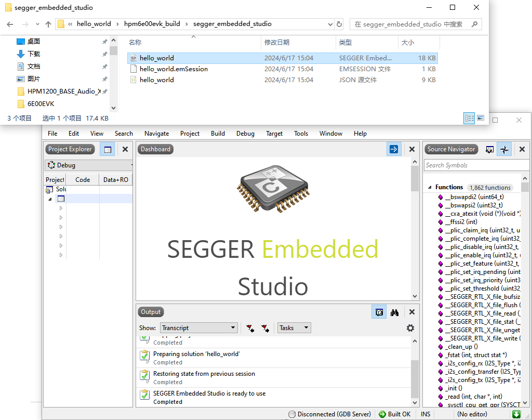Open the Debug menu
Screen dimensions: 532x420
point(245,134)
